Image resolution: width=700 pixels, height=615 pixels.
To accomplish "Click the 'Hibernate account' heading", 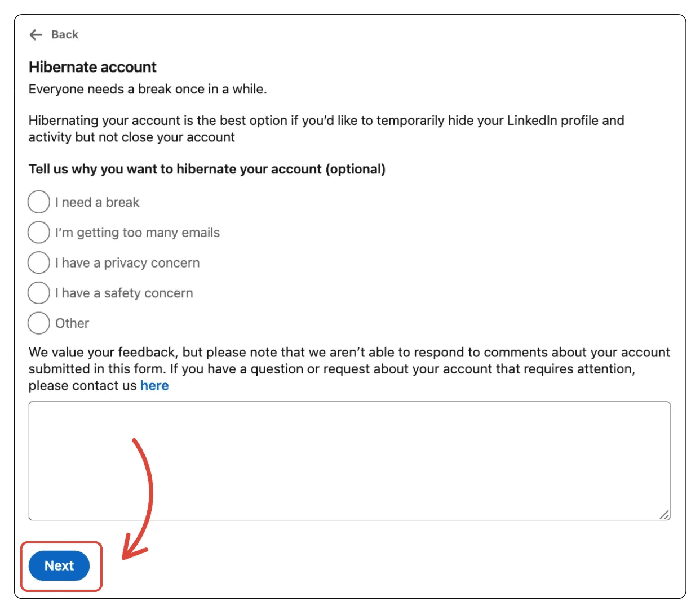I will point(92,67).
